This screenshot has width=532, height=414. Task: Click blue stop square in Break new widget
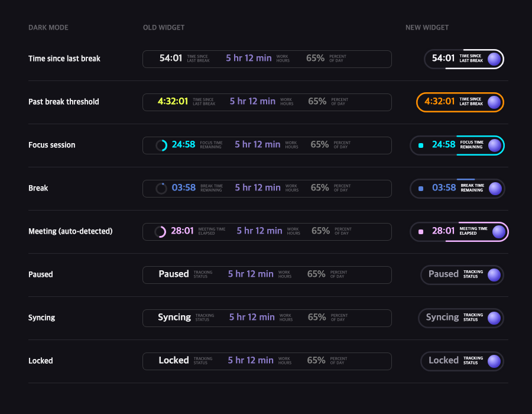pos(421,188)
